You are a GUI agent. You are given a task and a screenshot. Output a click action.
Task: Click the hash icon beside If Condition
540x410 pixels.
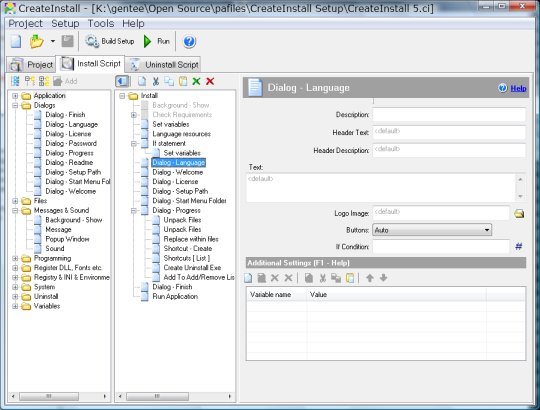(519, 246)
